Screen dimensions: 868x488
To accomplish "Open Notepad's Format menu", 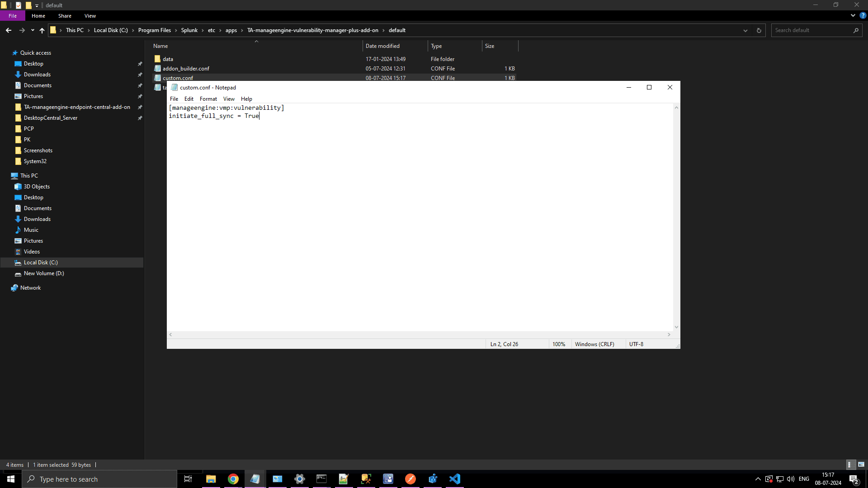I will pyautogui.click(x=208, y=99).
